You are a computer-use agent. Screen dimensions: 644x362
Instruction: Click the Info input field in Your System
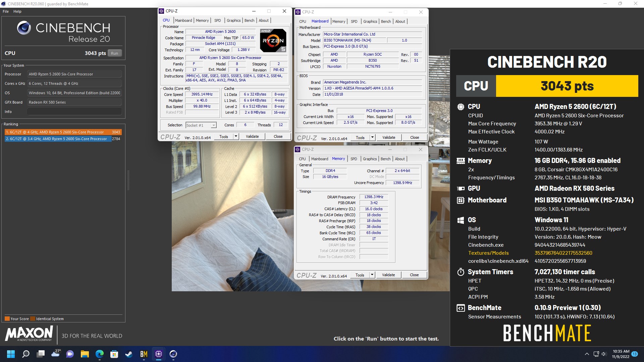tap(74, 112)
